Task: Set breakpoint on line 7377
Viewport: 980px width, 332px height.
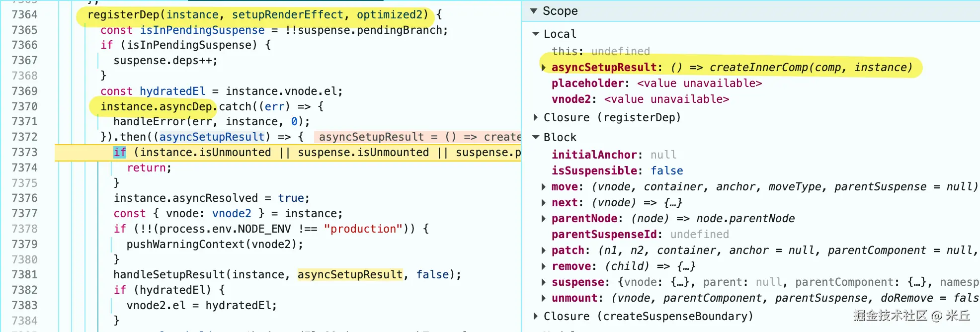Action: point(25,213)
